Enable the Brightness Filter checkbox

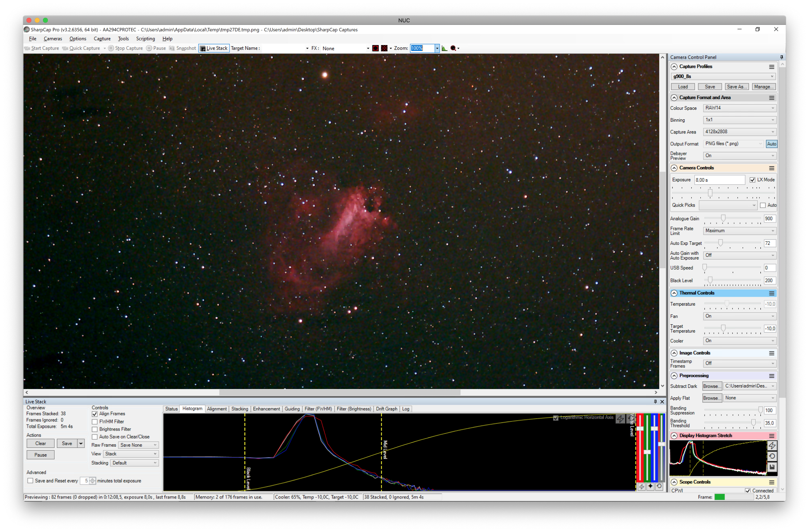click(95, 429)
